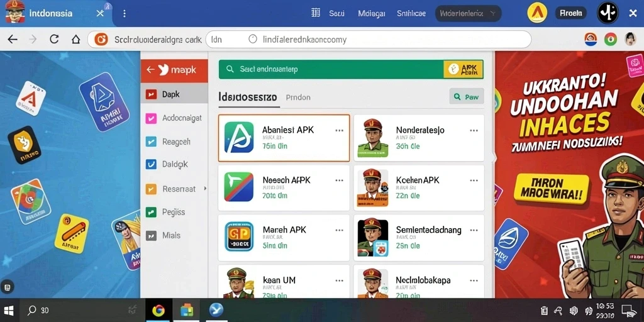644x322 pixels.
Task: Open the Snihicae menu item
Action: click(x=411, y=13)
